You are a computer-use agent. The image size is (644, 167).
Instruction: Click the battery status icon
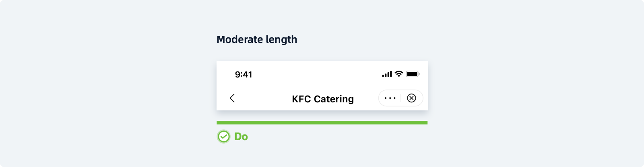point(413,74)
